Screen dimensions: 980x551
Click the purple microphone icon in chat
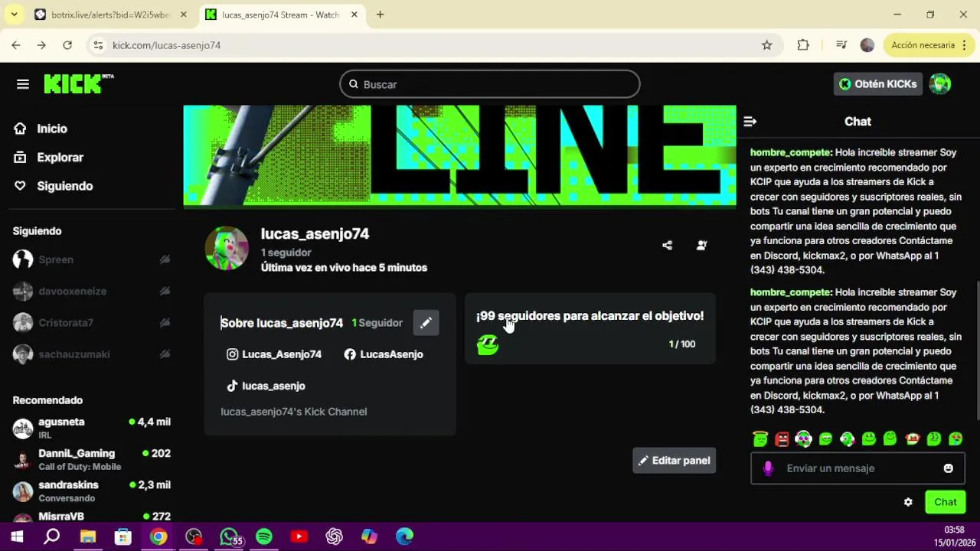tap(768, 468)
